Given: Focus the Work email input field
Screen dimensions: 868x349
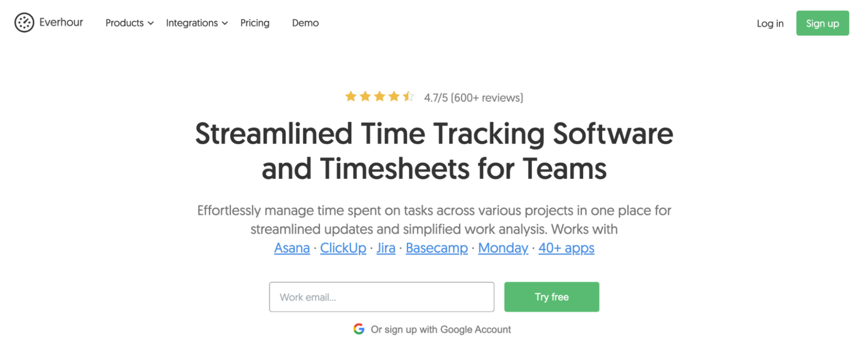Looking at the screenshot, I should (382, 297).
